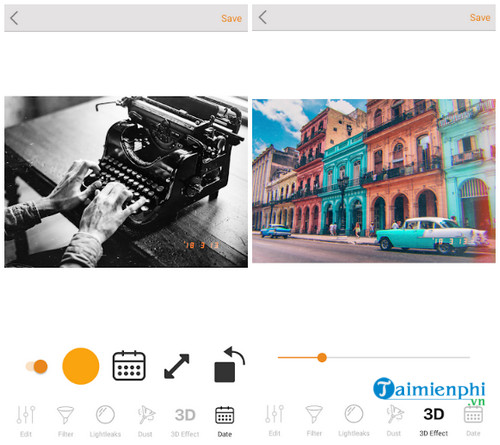Open Lightleaks tab on left screen

click(x=105, y=421)
